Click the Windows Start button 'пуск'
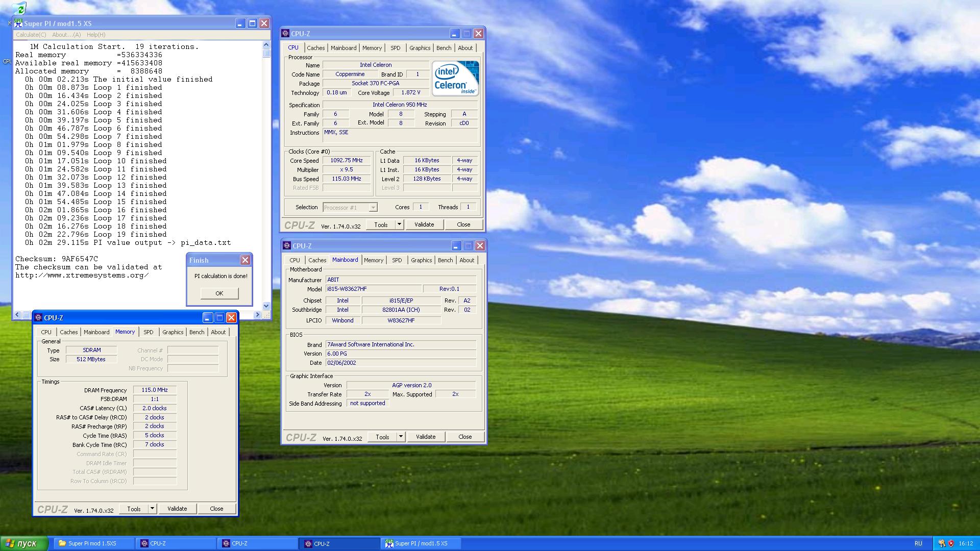This screenshot has width=980, height=551. (x=24, y=544)
